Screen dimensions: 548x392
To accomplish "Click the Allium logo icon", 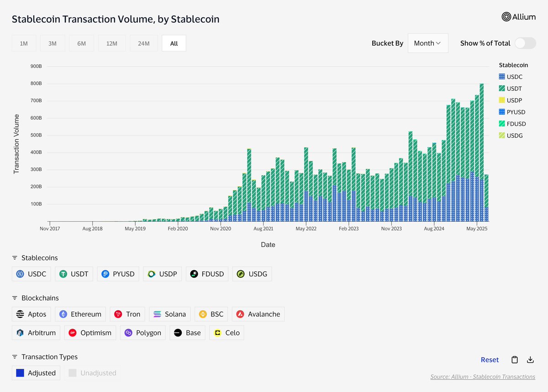I will 506,17.
